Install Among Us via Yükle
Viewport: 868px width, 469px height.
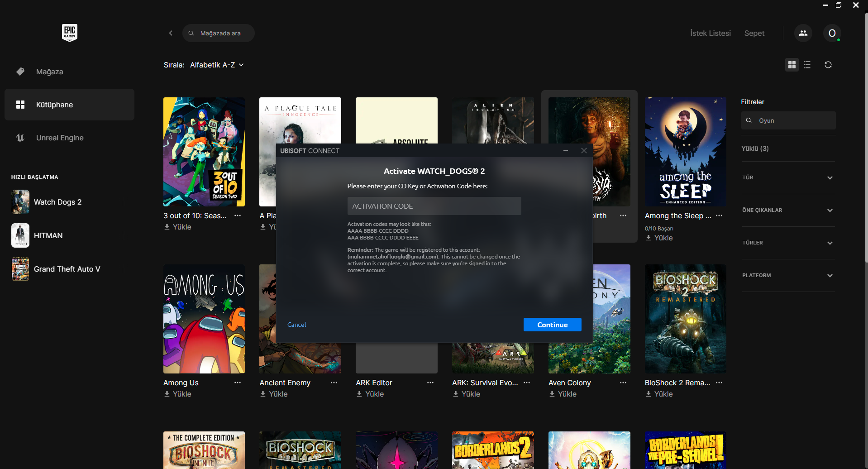click(177, 394)
